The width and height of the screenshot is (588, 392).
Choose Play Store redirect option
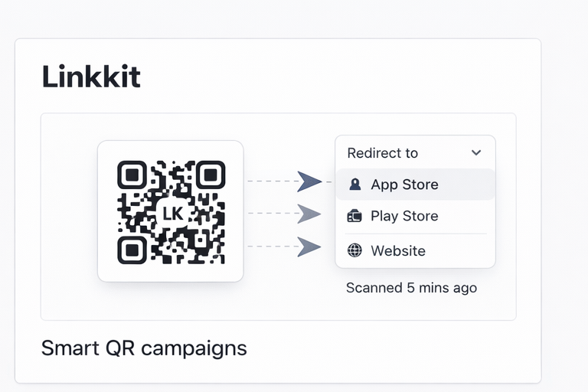(404, 217)
